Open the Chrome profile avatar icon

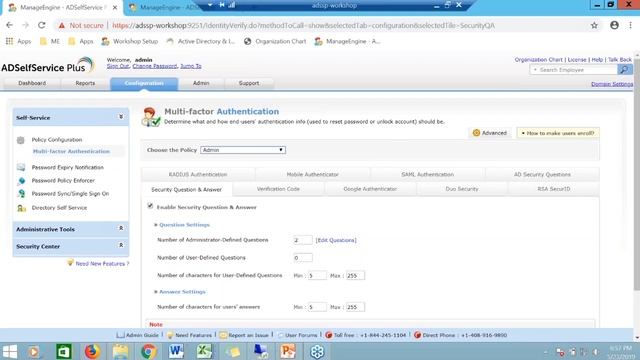tap(614, 25)
